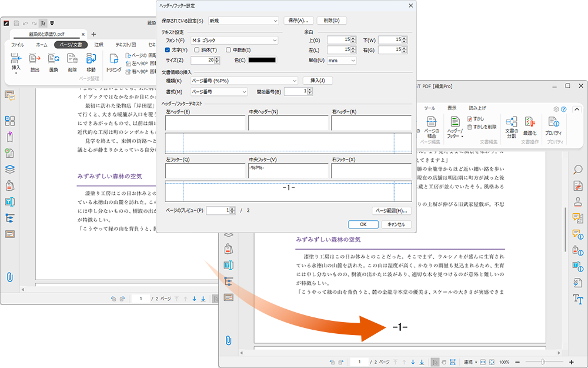Click save icon in back window title bar
This screenshot has width=588, height=368.
pos(16,24)
